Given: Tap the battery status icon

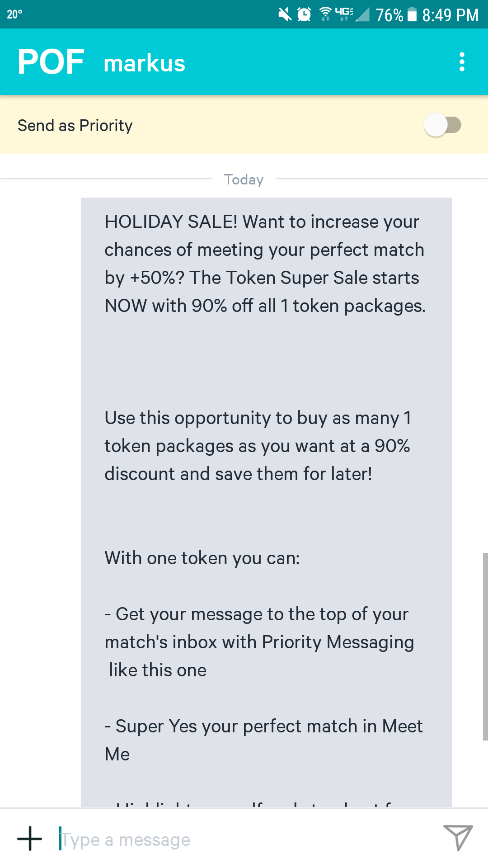Looking at the screenshot, I should 412,14.
